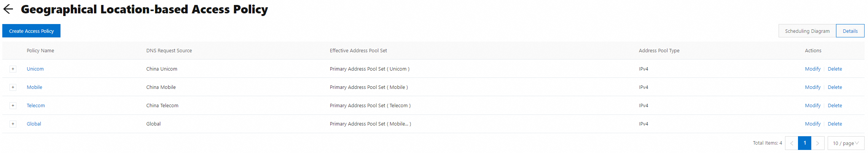Delete the Global access policy
Image resolution: width=868 pixels, height=153 pixels.
click(x=835, y=124)
